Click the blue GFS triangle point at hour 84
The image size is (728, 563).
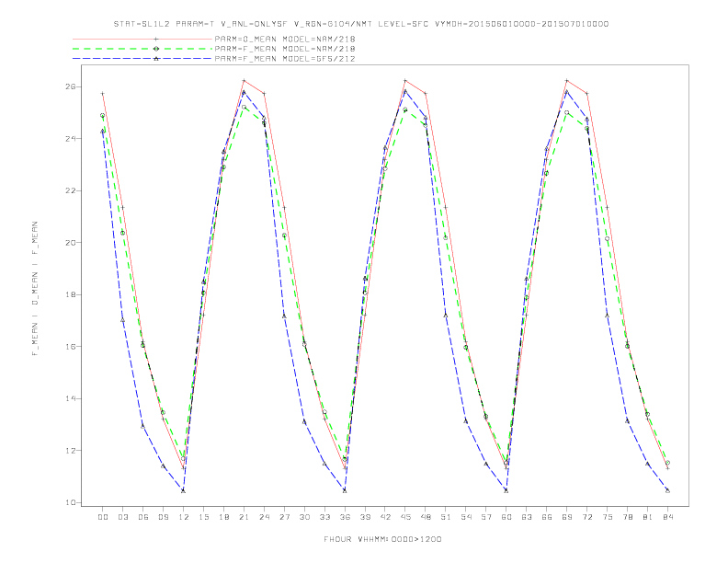point(667,490)
